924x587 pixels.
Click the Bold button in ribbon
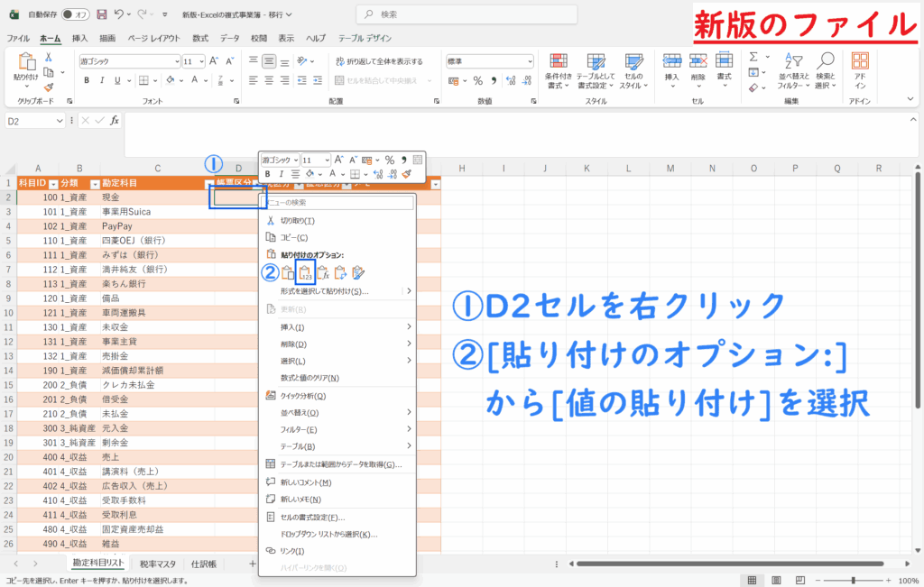click(x=88, y=80)
